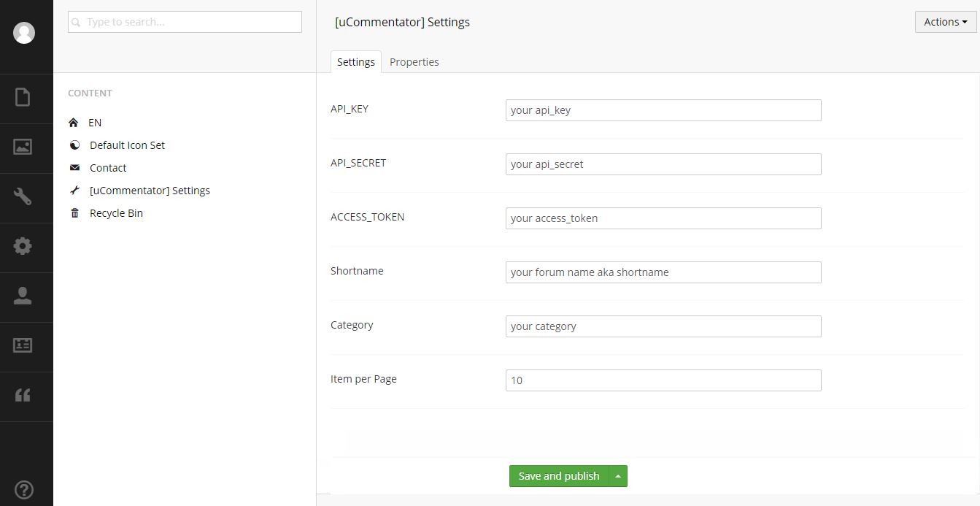This screenshot has width=980, height=506.
Task: Click the icon beside Default Icon Set
Action: (74, 145)
